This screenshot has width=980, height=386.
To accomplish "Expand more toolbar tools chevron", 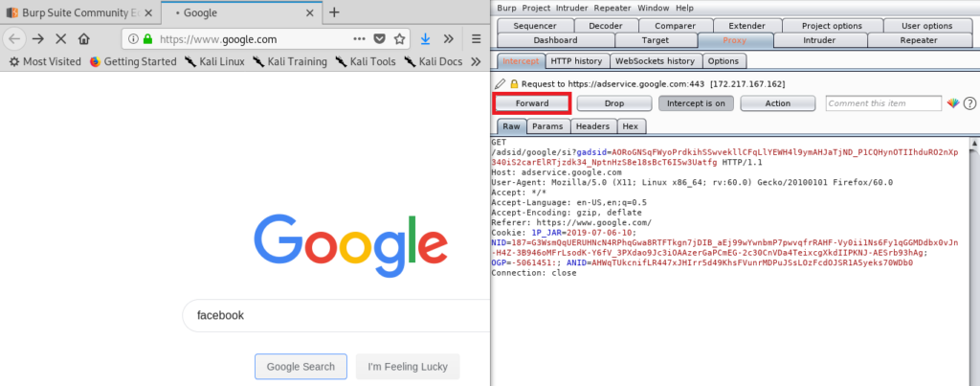I will (448, 38).
